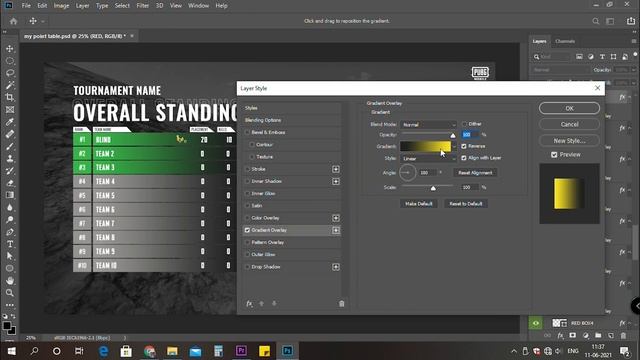Select the Eyedropper tool
Image resolution: width=640 pixels, height=360 pixels.
10,122
